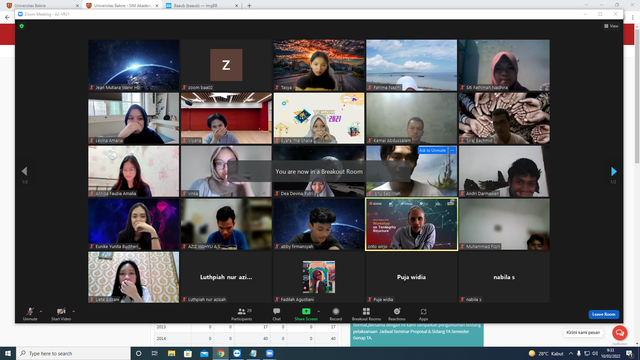This screenshot has width=640, height=360.
Task: Select Eunike Yunita's video tile
Action: tap(133, 224)
